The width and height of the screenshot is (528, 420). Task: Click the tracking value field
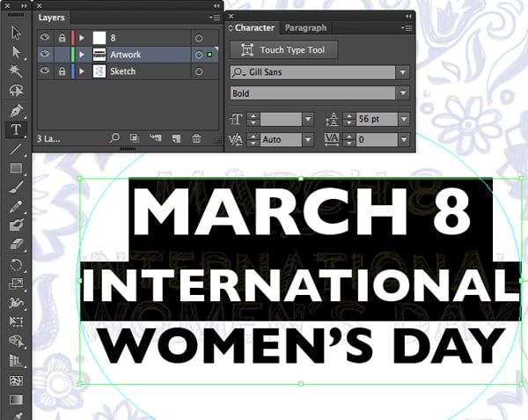tap(378, 139)
